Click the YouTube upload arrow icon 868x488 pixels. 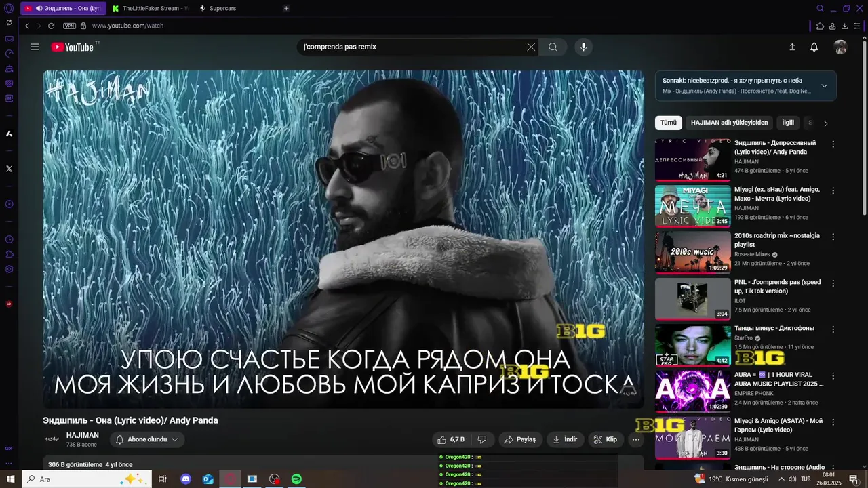point(791,47)
